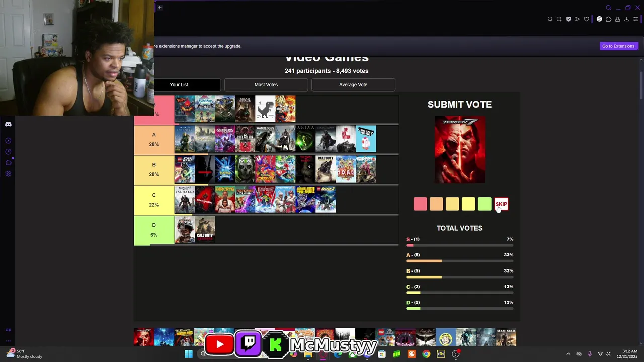Screen dimensions: 644x362
Task: Select Crossy Road cover in A tier
Action: pyautogui.click(x=366, y=139)
